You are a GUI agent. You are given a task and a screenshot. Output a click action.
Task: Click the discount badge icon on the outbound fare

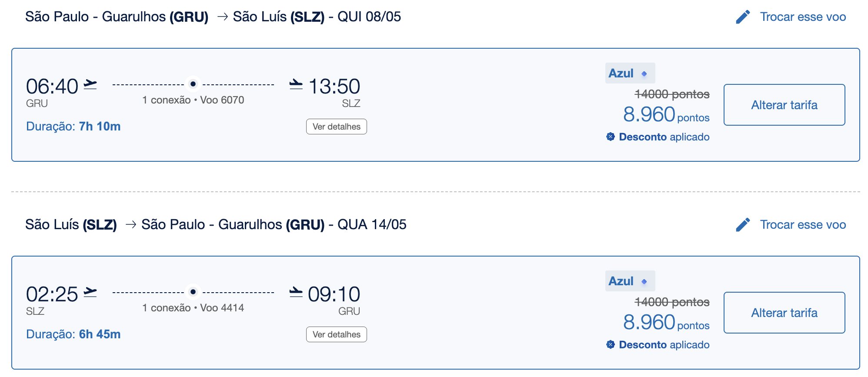coord(611,137)
